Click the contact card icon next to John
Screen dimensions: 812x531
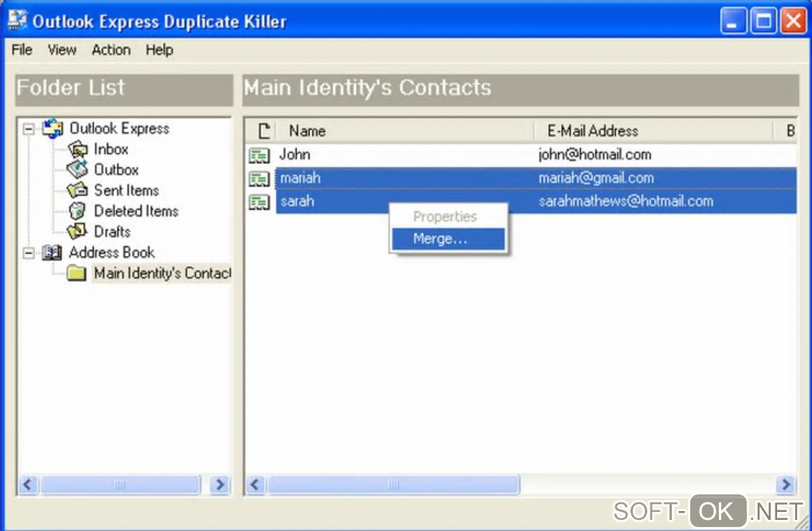click(x=260, y=155)
